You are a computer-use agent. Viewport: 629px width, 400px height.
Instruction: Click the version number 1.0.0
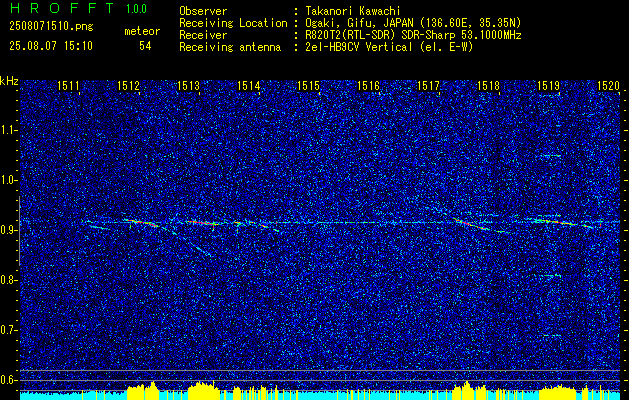pos(136,9)
